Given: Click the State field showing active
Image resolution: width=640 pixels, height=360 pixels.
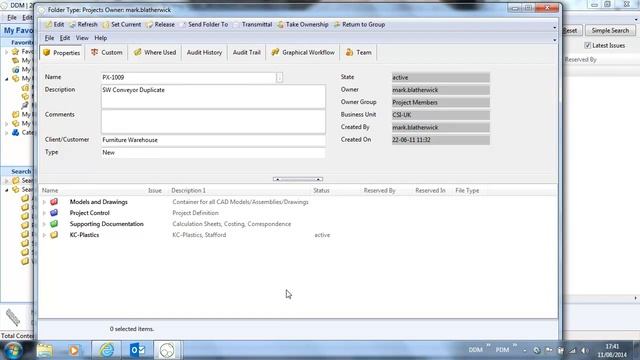Looking at the screenshot, I should (x=441, y=78).
